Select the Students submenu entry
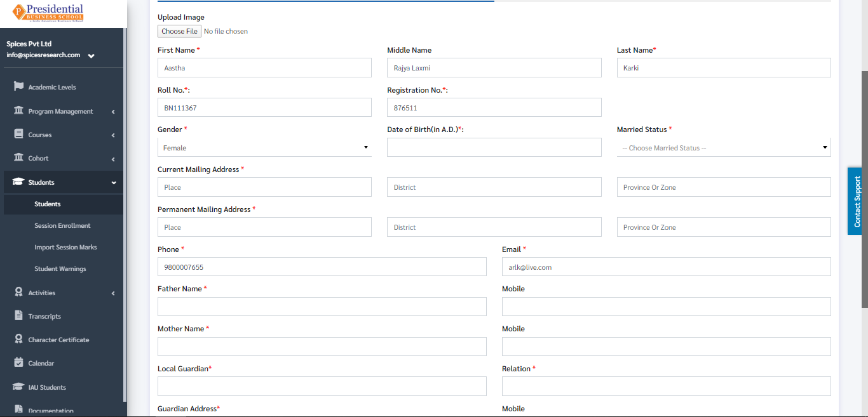 point(48,204)
